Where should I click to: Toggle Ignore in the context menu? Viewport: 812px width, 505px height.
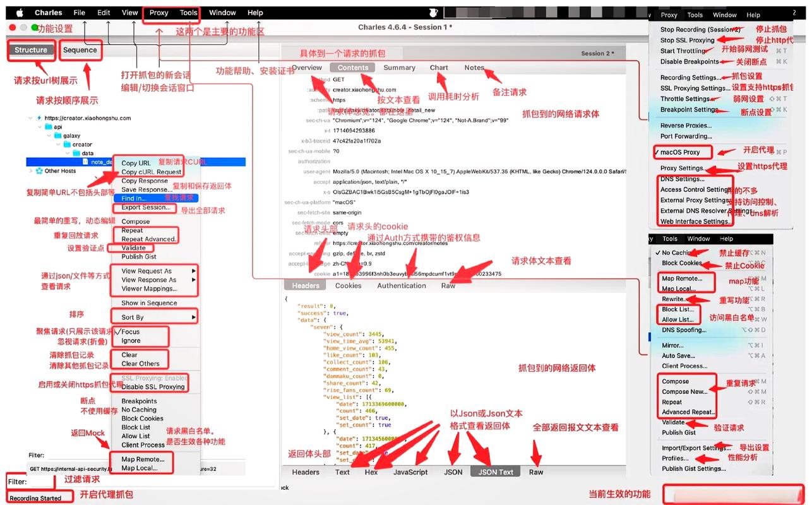(131, 341)
